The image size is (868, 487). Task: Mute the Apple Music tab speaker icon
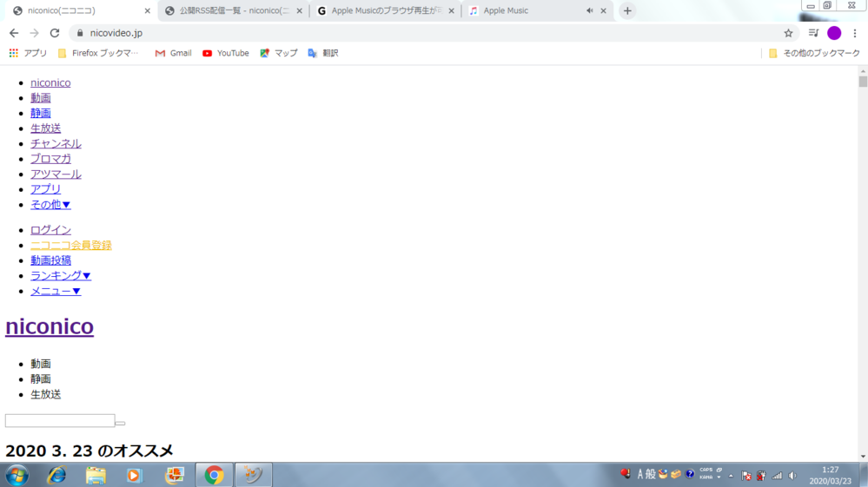[x=590, y=10]
